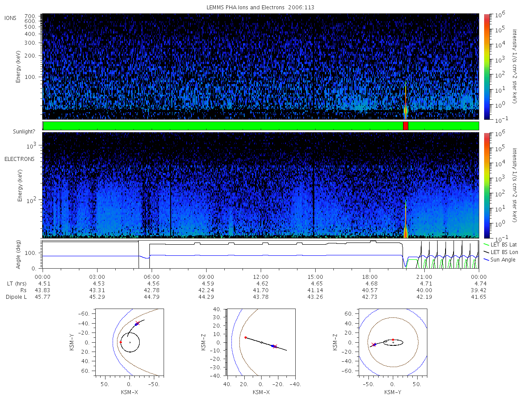
Task: Click the red dot in KSM-Y KSM-Z plot
Action: (393, 340)
